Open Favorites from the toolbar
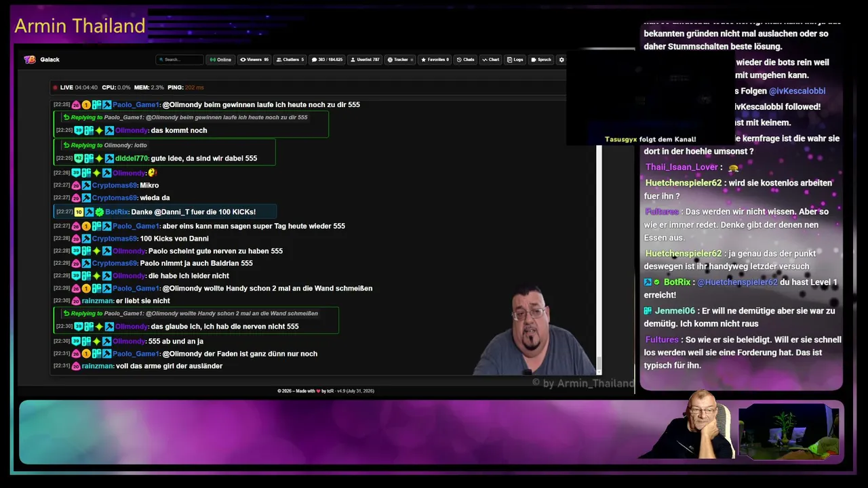 (435, 60)
